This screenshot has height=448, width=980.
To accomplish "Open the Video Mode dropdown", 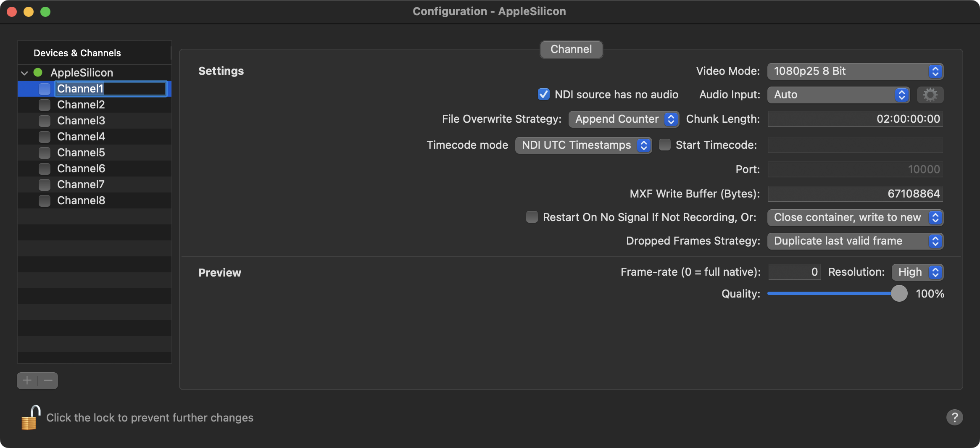I will (855, 71).
